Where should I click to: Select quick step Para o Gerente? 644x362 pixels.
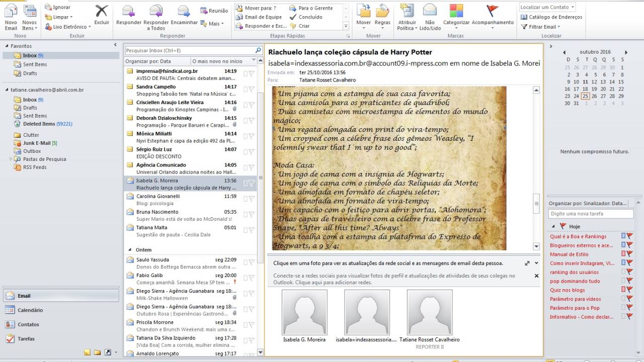click(310, 8)
